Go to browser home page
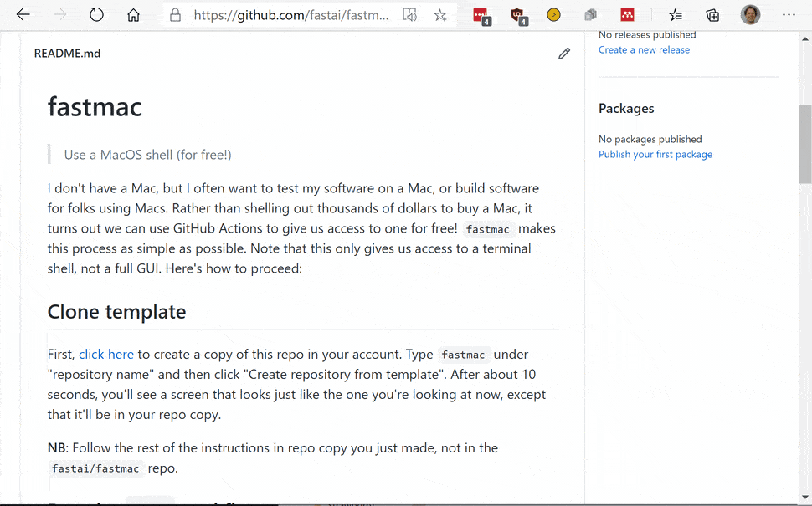The width and height of the screenshot is (812, 506). pos(133,15)
